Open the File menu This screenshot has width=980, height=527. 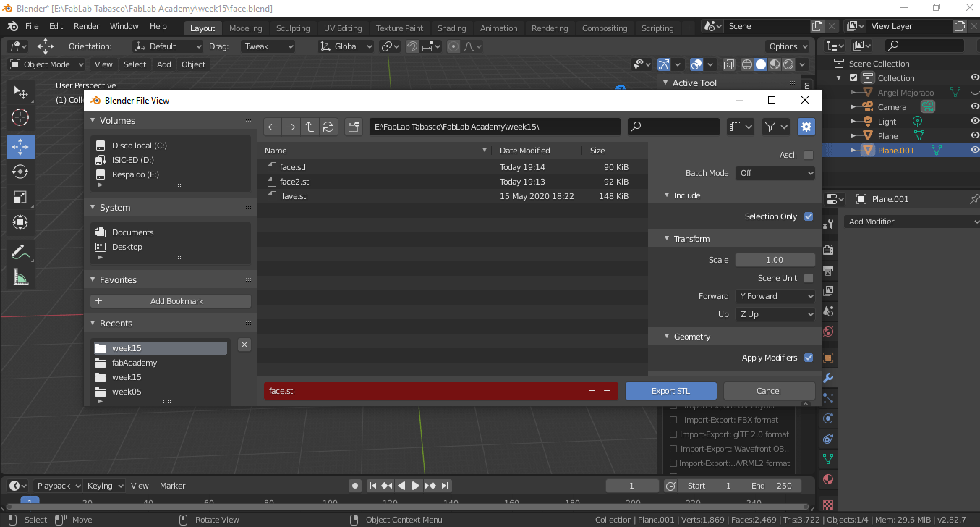(x=32, y=26)
